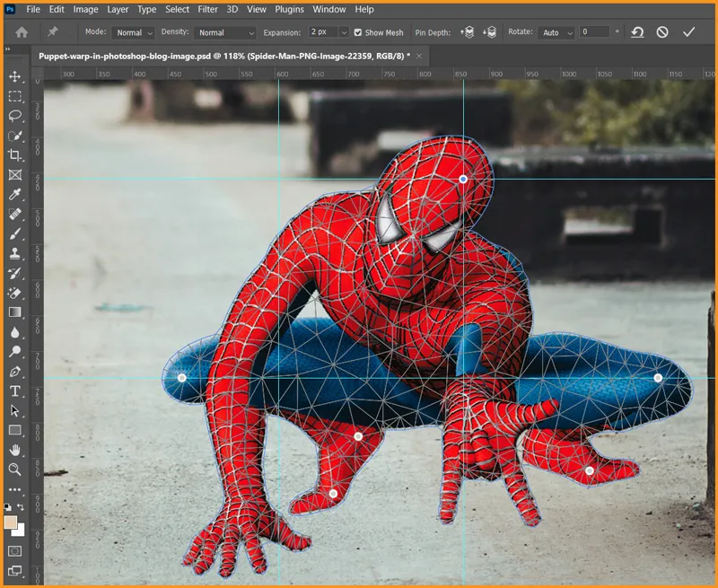Click the Pen tool icon
This screenshot has width=718, height=588.
tap(15, 372)
